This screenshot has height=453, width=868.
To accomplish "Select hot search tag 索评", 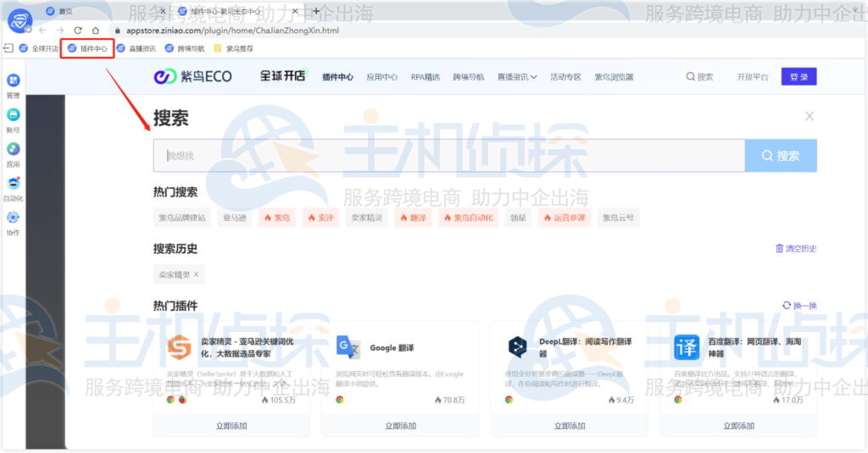I will [x=321, y=218].
